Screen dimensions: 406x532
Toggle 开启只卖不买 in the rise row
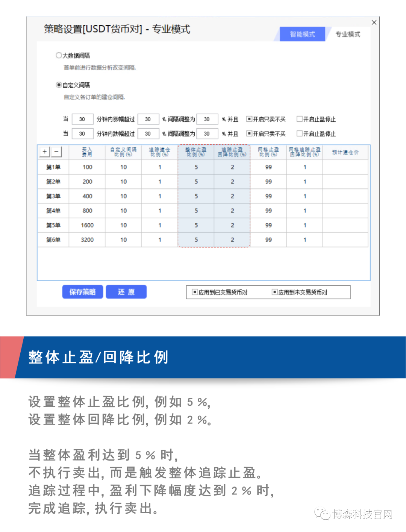pos(249,119)
